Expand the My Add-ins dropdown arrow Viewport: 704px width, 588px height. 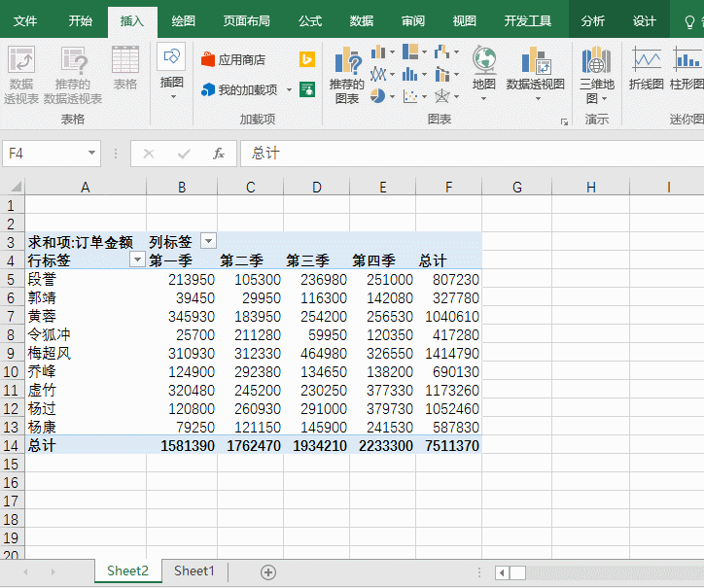289,89
